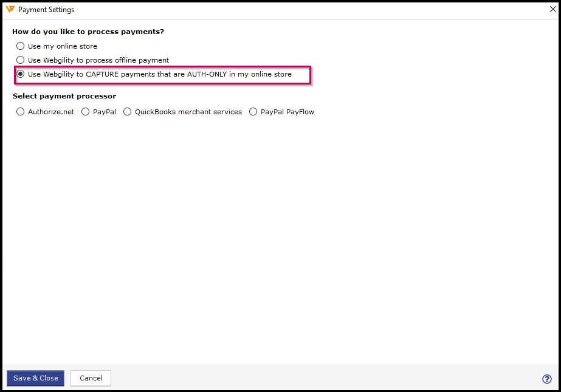Click the Save & Close button
Viewport: 561px width, 392px height.
pyautogui.click(x=36, y=378)
